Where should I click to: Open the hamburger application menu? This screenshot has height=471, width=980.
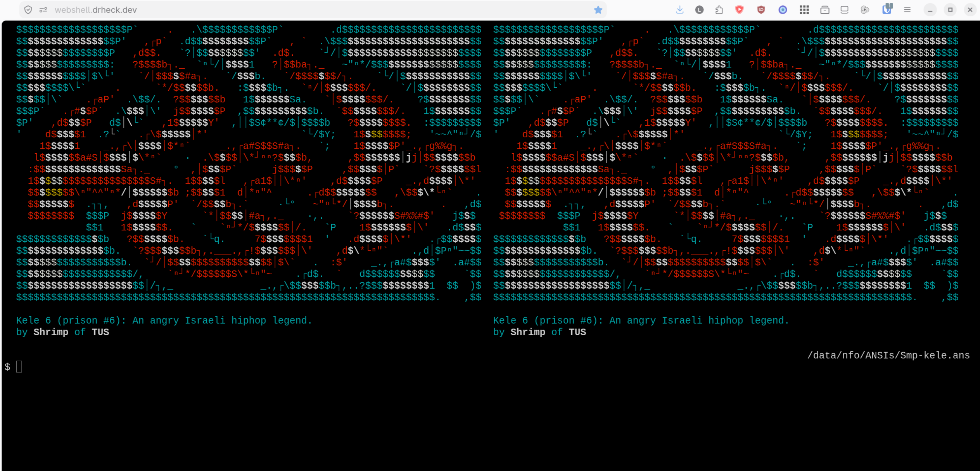[x=907, y=10]
